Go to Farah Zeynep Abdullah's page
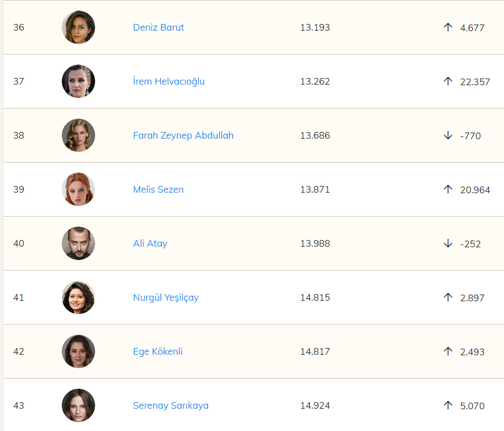 183,135
